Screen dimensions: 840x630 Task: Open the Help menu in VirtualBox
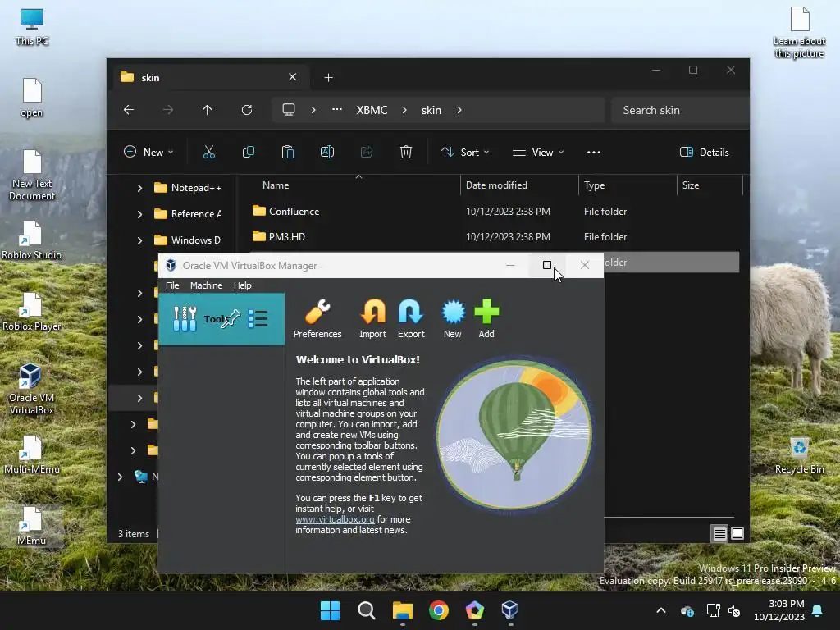[x=242, y=285]
